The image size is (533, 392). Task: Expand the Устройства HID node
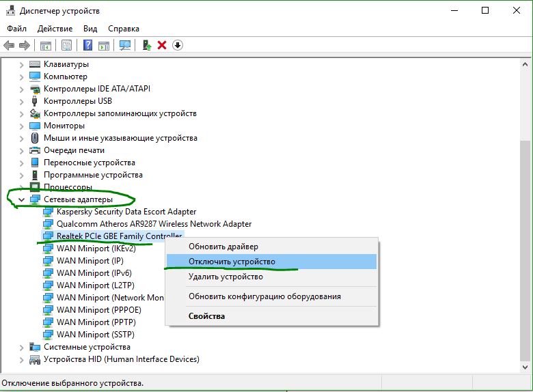pyautogui.click(x=22, y=359)
